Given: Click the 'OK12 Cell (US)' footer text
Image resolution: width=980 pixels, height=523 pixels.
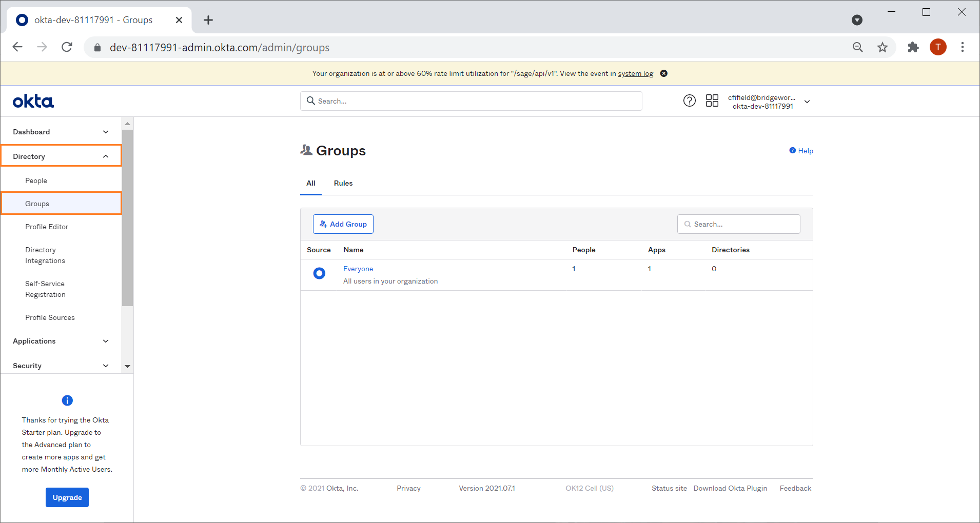Looking at the screenshot, I should coord(590,488).
